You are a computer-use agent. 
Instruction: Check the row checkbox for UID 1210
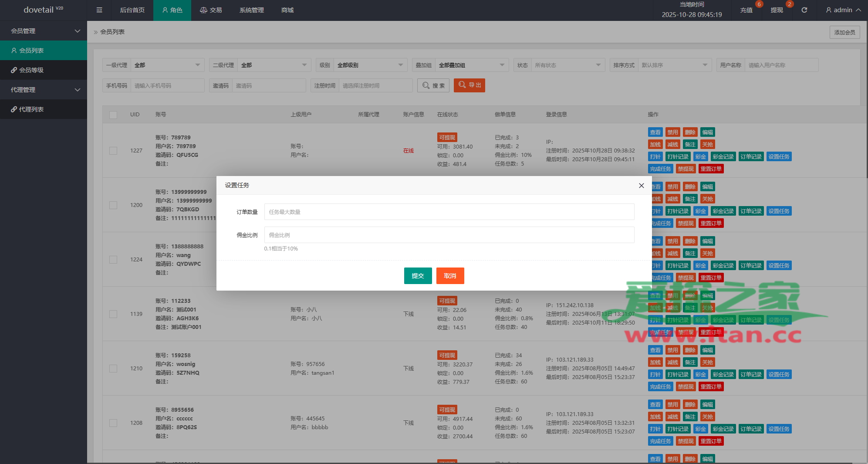point(113,369)
